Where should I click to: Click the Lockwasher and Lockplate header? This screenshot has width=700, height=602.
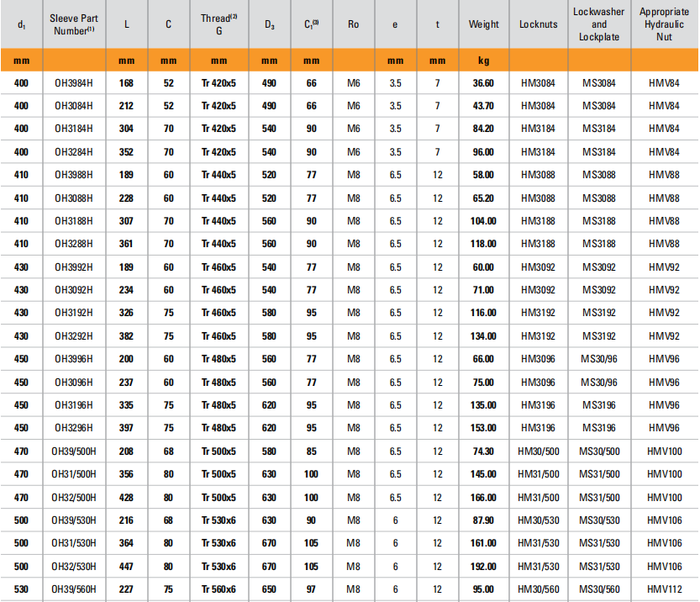(598, 24)
